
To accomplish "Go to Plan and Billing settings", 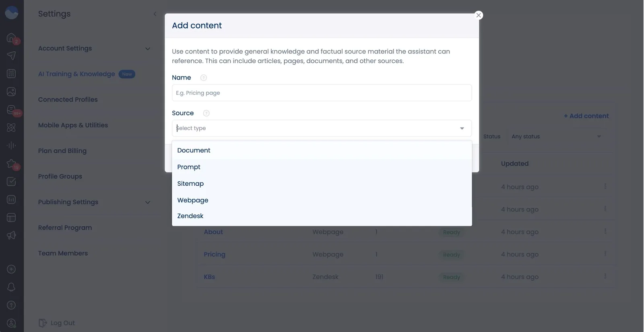I will (62, 151).
